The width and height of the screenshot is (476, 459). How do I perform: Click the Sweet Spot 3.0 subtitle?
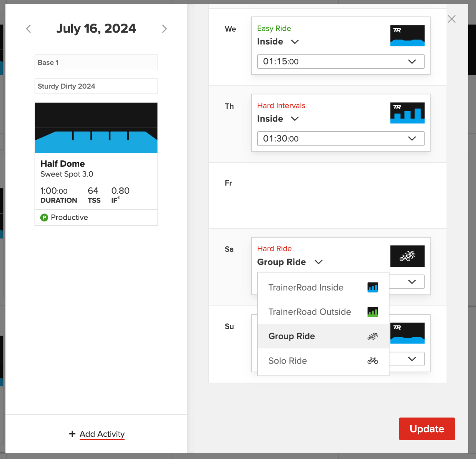[x=67, y=174]
